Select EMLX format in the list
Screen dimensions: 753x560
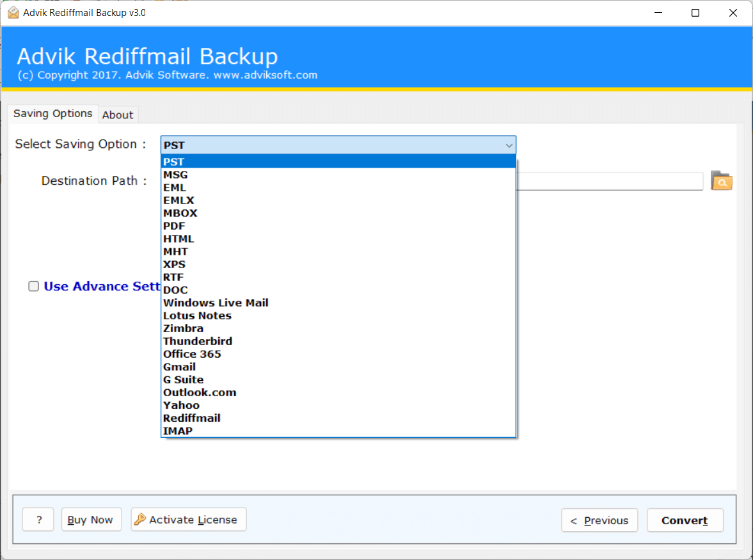tap(338, 200)
